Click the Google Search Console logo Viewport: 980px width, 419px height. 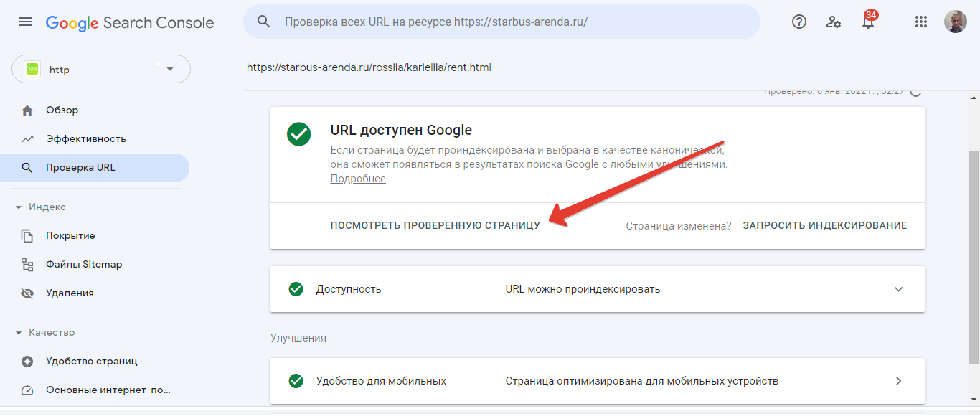130,23
